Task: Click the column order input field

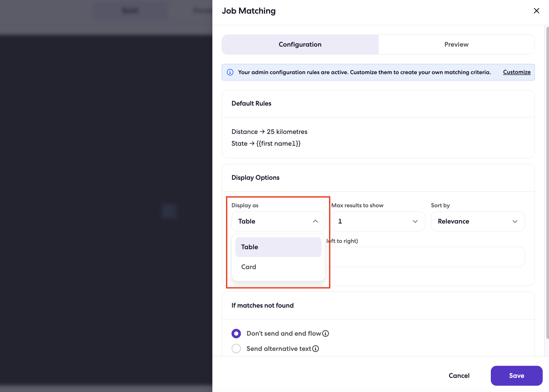Action: (x=425, y=257)
